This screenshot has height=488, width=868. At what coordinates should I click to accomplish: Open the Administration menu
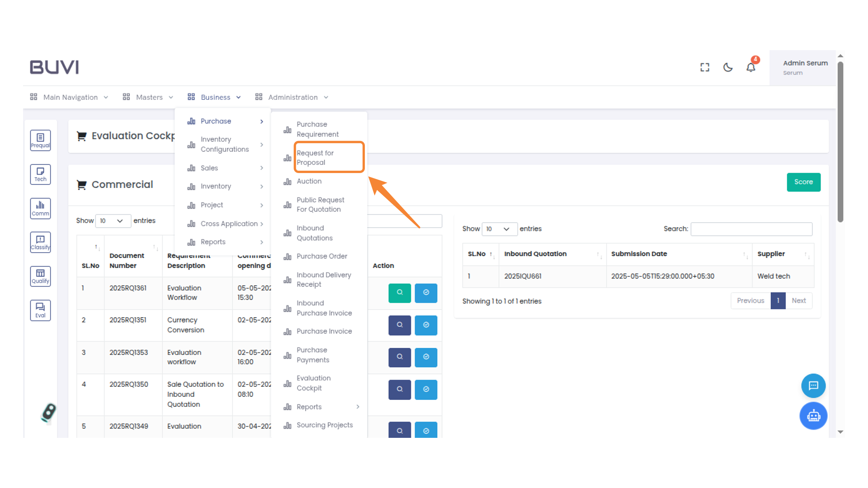292,97
